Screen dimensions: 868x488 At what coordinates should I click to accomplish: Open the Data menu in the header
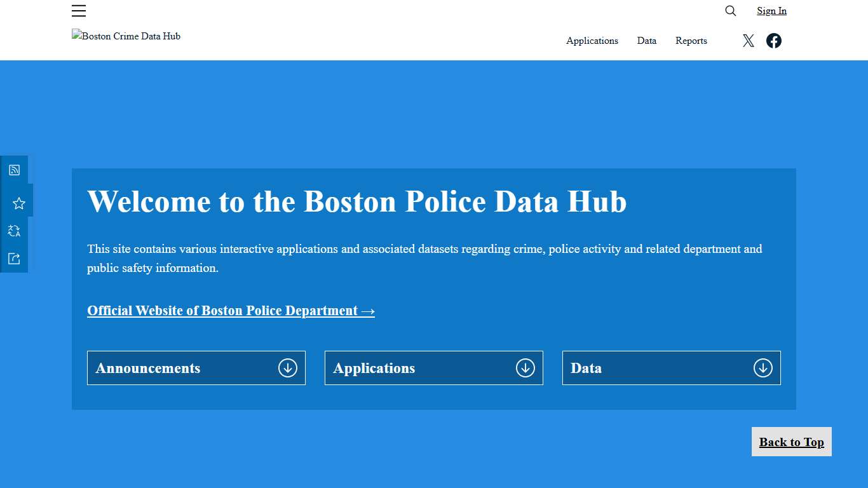coord(646,41)
